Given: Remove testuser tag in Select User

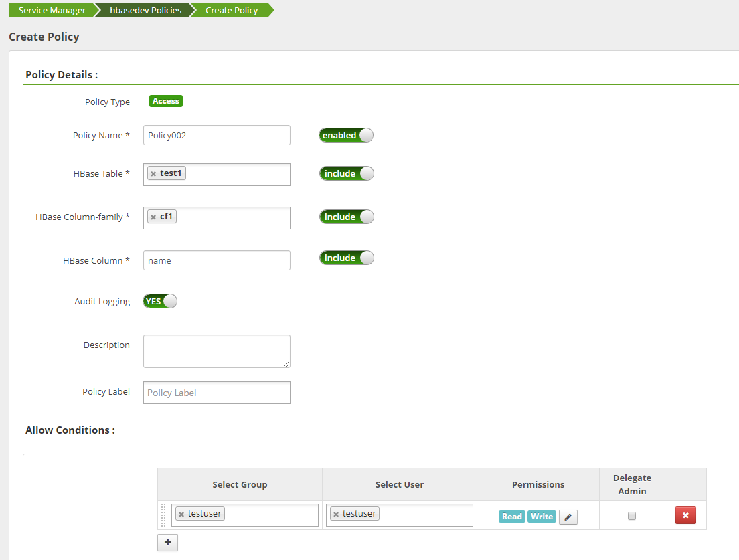Looking at the screenshot, I should 336,515.
